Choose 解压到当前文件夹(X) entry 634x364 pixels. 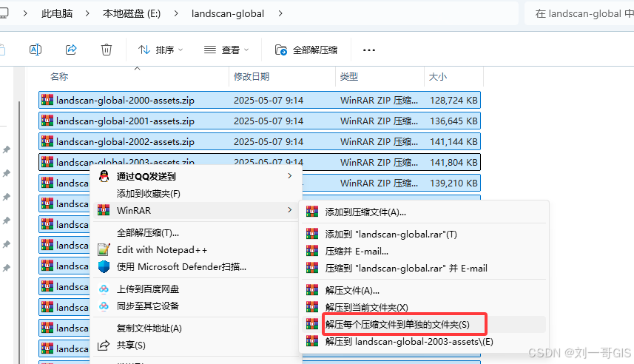coord(424,307)
